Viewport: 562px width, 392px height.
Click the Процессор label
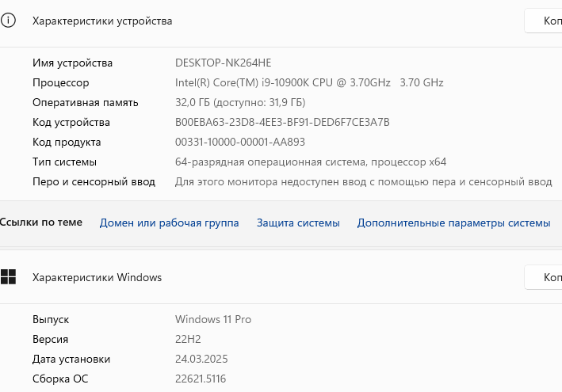click(x=60, y=83)
